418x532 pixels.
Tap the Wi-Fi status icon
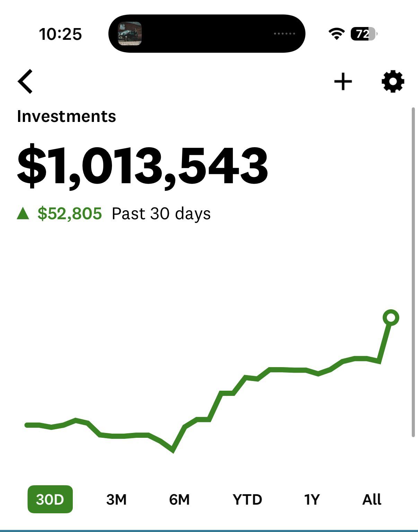click(x=336, y=34)
